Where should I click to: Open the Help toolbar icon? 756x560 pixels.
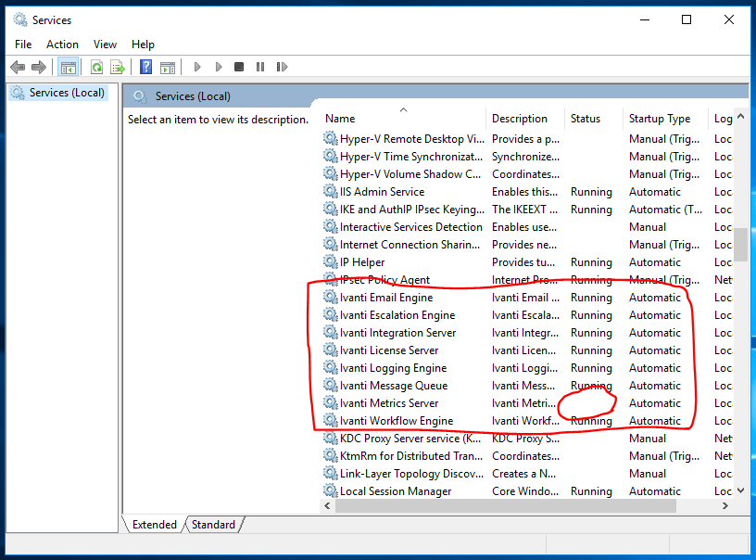point(145,67)
